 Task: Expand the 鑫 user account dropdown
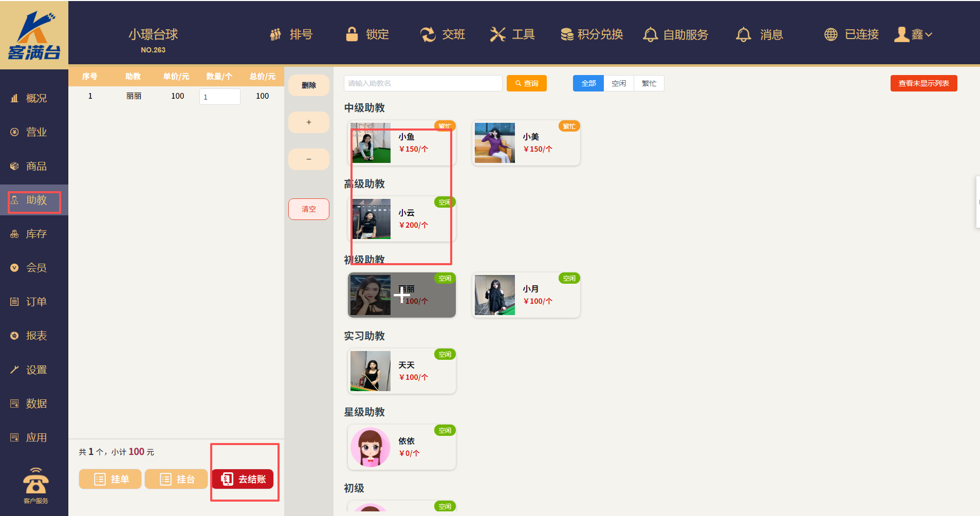914,34
